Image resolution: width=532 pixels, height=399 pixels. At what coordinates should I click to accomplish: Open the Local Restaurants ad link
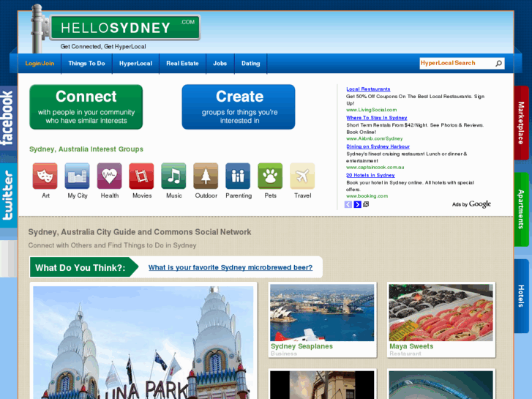point(368,89)
